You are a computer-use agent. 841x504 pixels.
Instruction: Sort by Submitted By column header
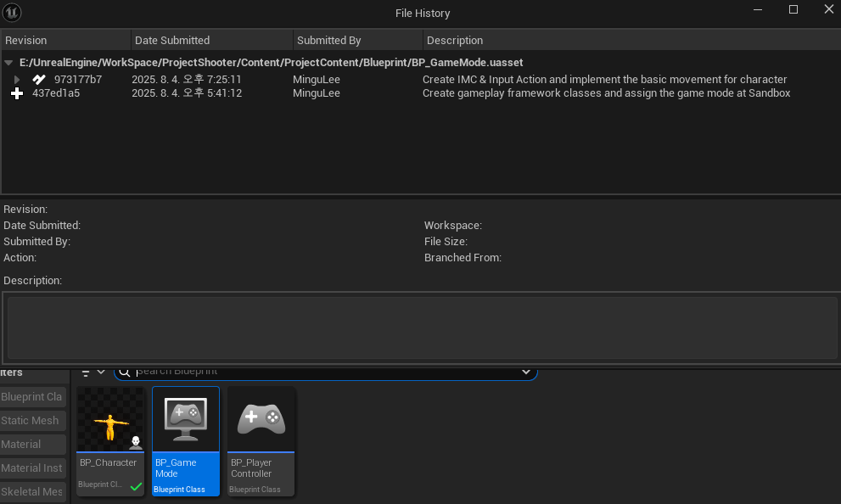[x=358, y=40]
